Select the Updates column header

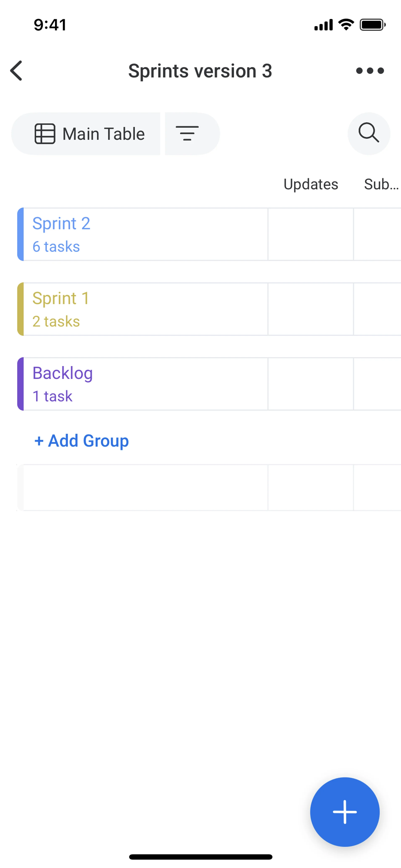pos(311,184)
